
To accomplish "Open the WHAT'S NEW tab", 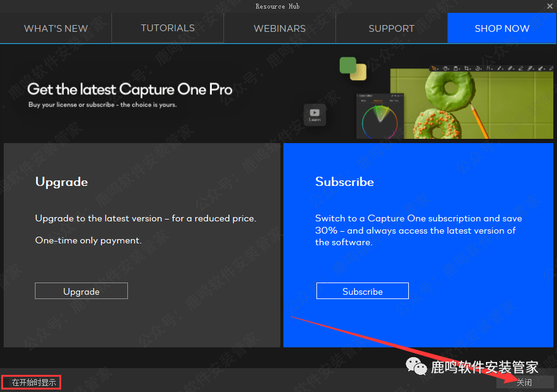I will point(56,28).
